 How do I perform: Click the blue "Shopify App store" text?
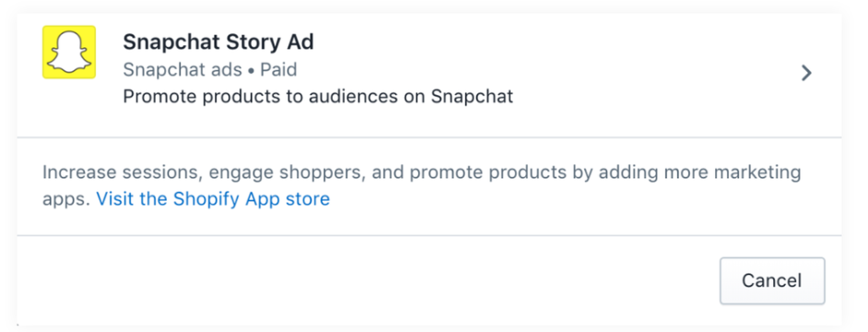[252, 199]
